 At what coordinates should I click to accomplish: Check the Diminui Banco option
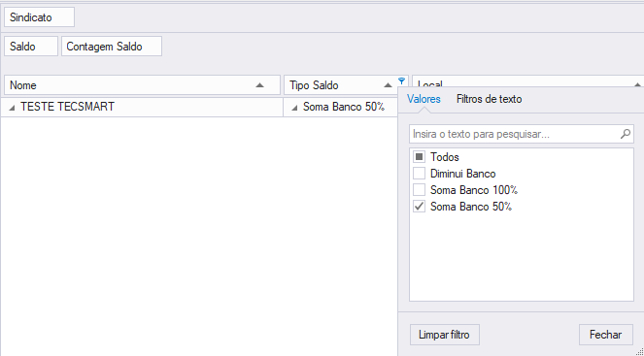tap(419, 174)
